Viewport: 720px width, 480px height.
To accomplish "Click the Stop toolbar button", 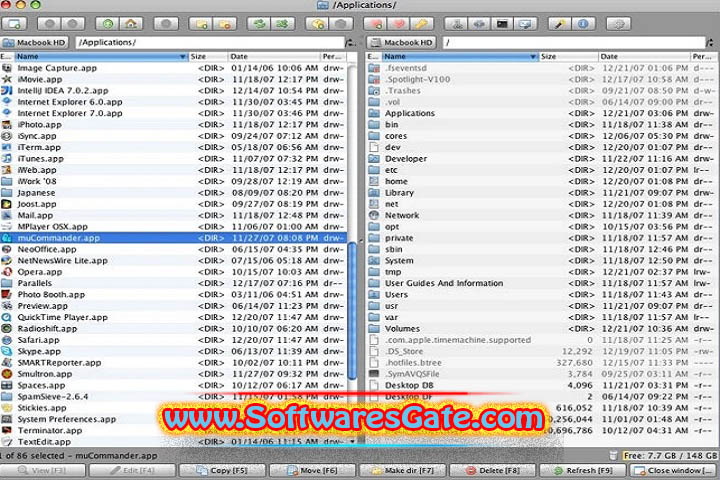I will [x=166, y=24].
